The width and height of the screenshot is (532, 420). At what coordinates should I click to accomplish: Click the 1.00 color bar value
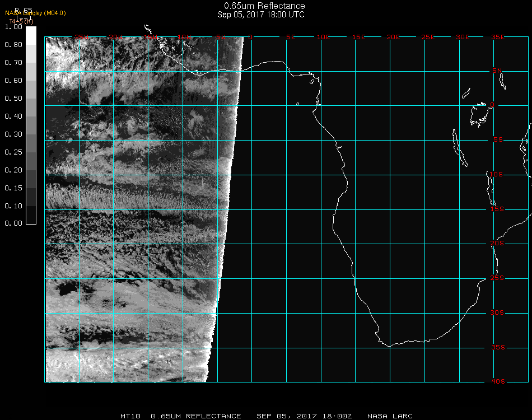click(13, 27)
